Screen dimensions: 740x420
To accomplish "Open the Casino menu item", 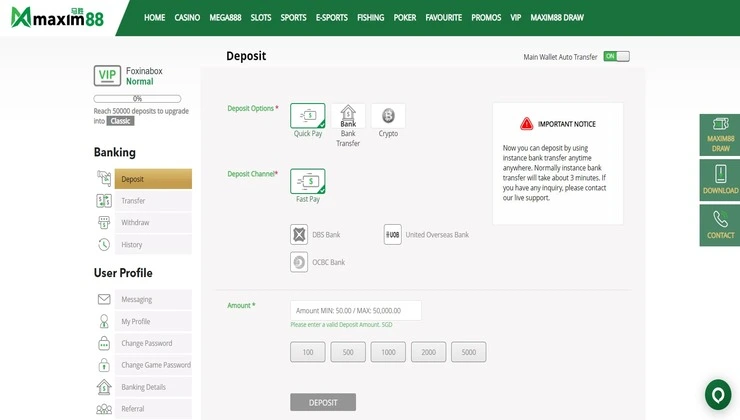I will pyautogui.click(x=187, y=17).
